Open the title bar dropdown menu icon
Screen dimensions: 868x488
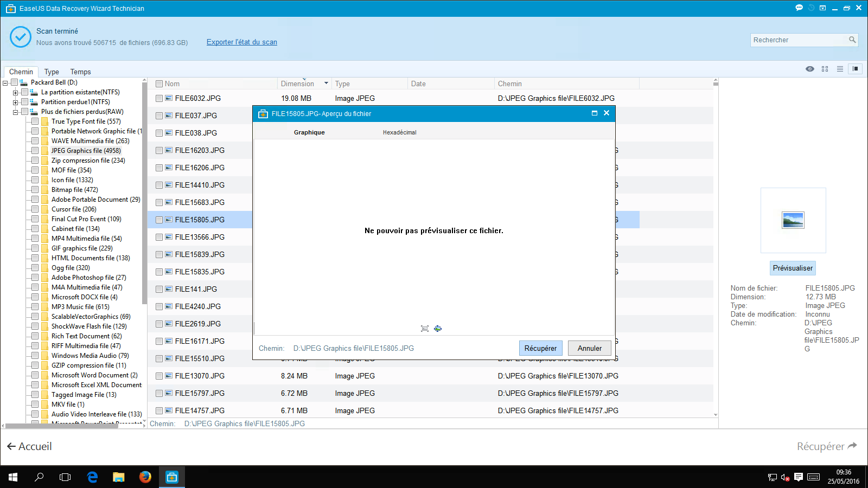click(x=822, y=8)
